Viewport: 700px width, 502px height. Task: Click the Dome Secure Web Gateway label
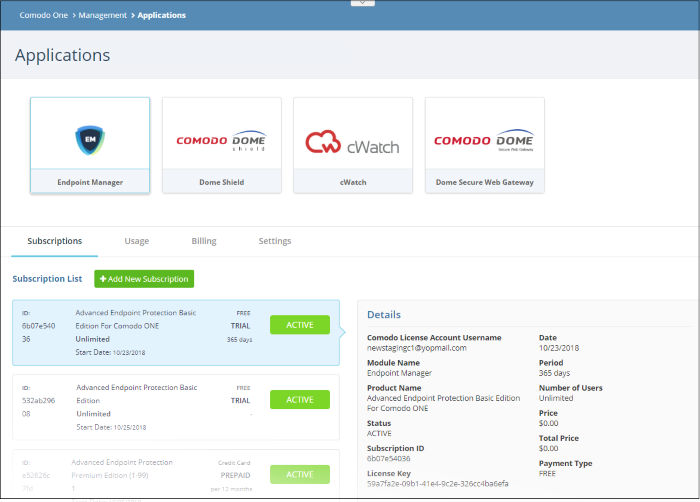pyautogui.click(x=484, y=182)
